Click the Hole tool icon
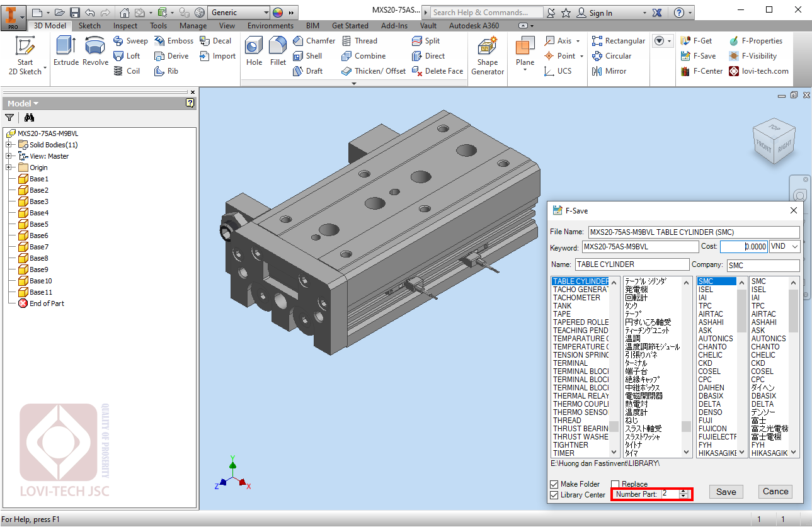The height and width of the screenshot is (527, 812). [254, 52]
